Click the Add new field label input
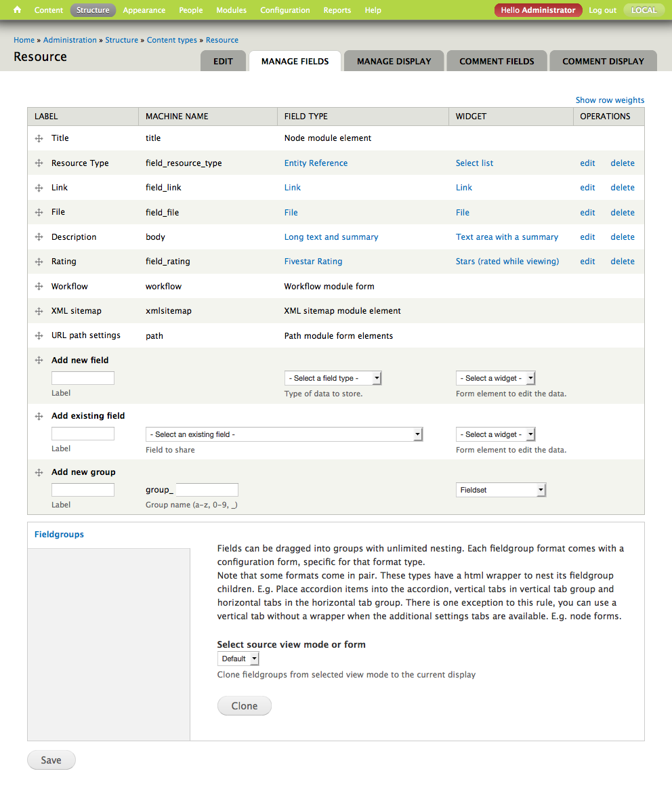672x809 pixels. [x=83, y=378]
